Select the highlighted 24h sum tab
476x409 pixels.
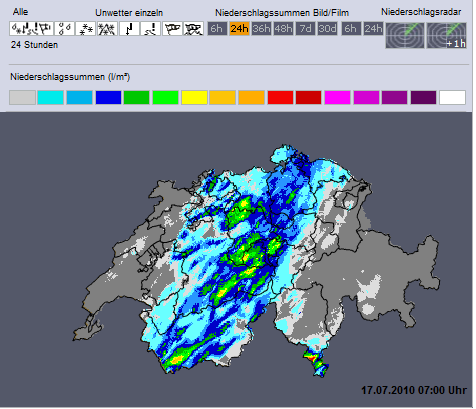click(x=239, y=29)
